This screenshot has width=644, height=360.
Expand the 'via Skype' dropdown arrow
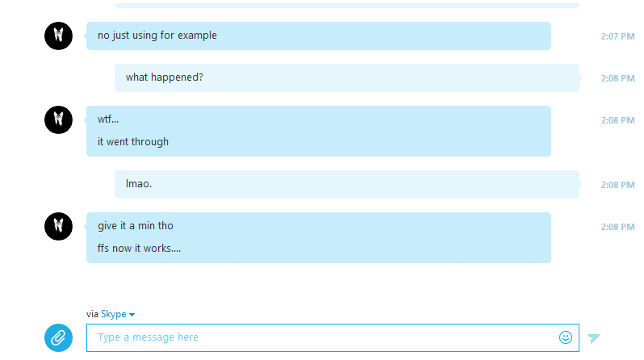tap(132, 315)
